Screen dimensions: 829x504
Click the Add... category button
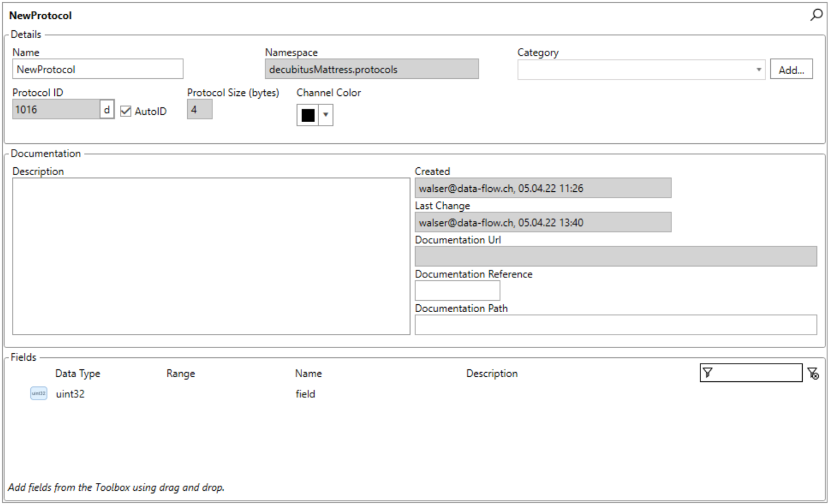coord(791,70)
